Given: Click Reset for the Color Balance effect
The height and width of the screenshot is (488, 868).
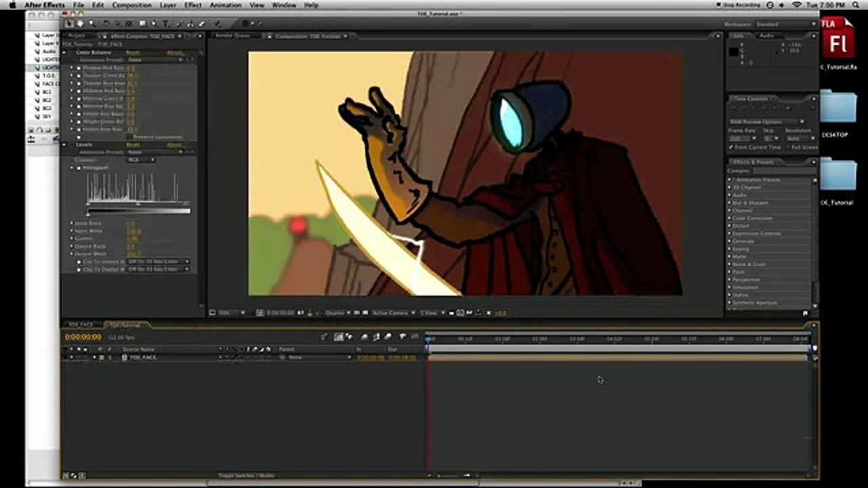Looking at the screenshot, I should point(133,52).
